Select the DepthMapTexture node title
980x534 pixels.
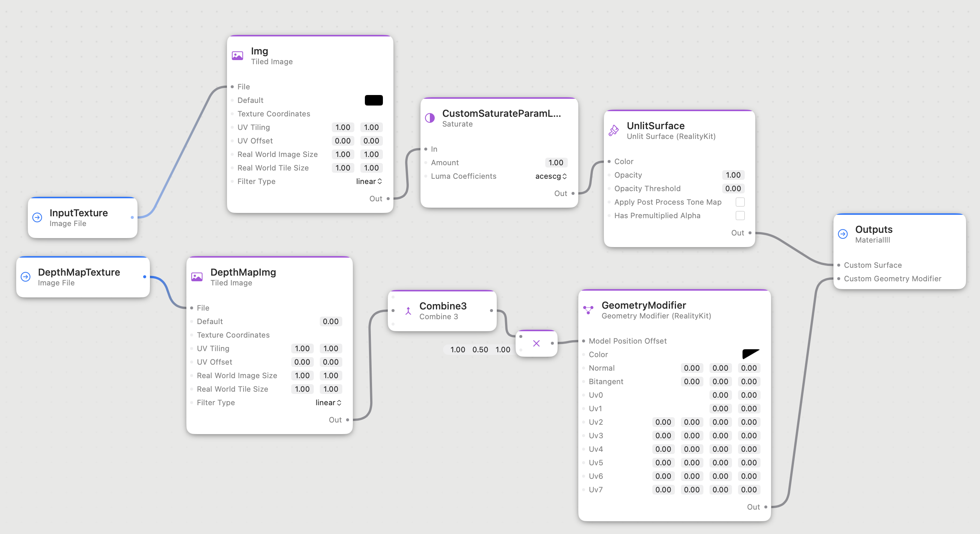tap(79, 272)
